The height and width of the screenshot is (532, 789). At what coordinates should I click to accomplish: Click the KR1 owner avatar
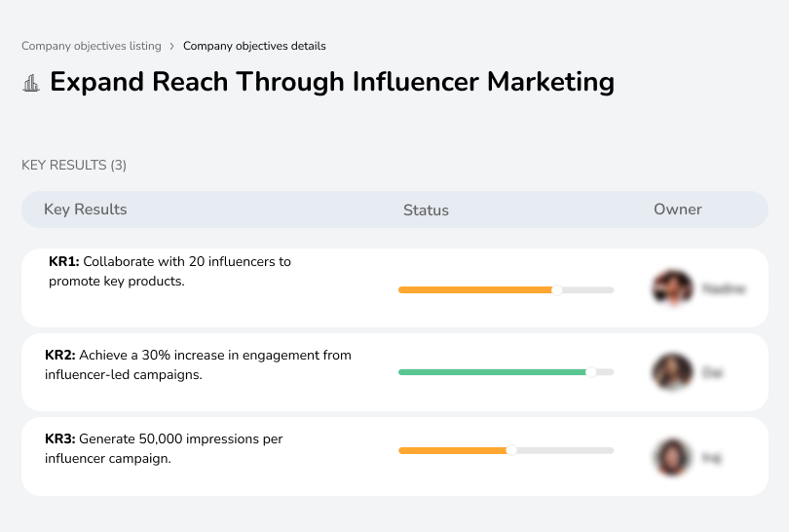click(673, 288)
